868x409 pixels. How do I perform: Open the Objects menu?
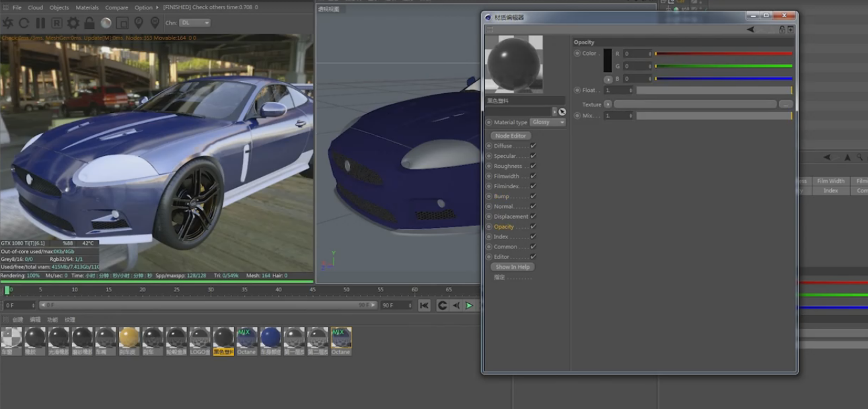tap(59, 8)
